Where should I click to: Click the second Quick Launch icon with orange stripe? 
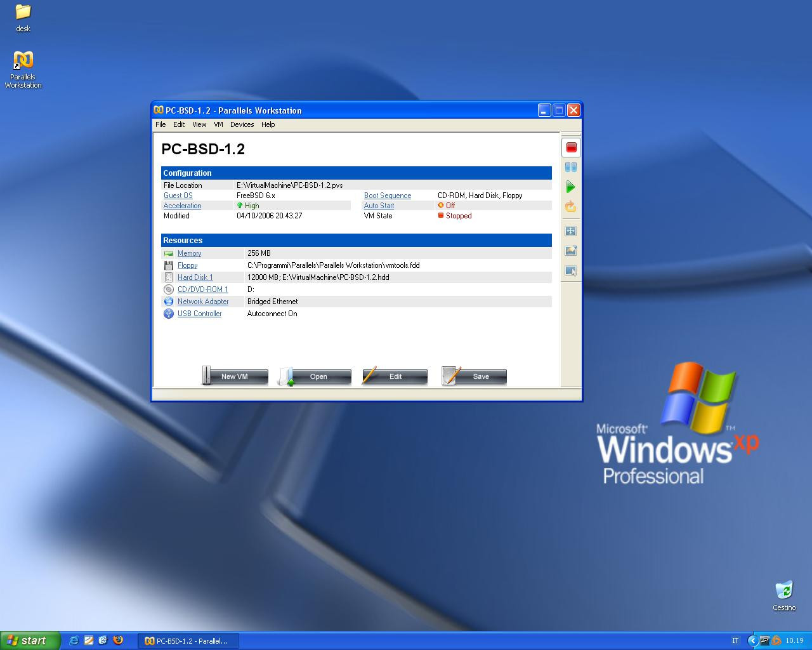point(89,640)
